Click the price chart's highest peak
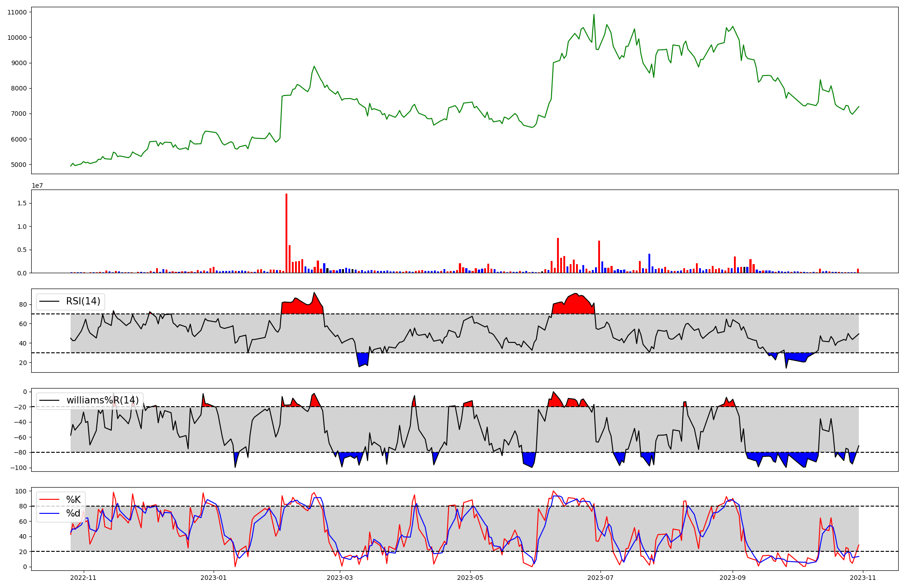 [x=594, y=15]
